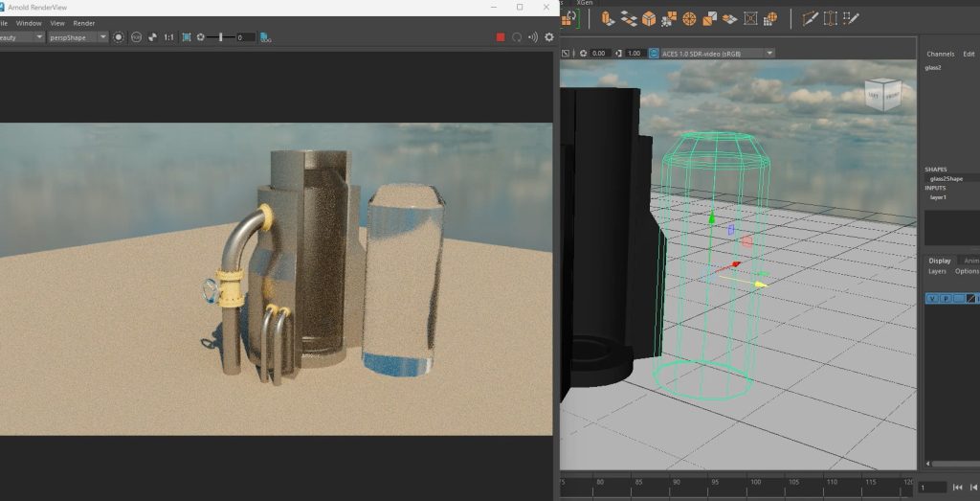Click the ViewCube in the viewport
The height and width of the screenshot is (501, 980).
click(x=880, y=94)
